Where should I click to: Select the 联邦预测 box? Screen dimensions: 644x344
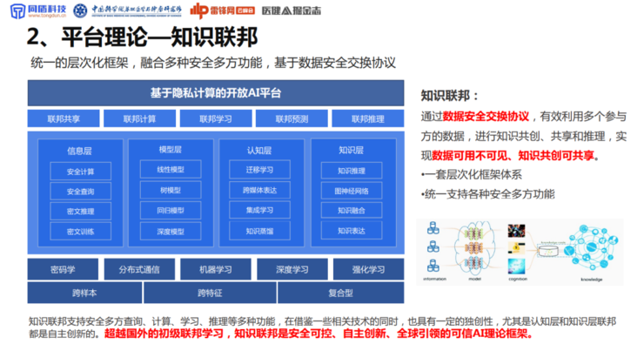[292, 118]
